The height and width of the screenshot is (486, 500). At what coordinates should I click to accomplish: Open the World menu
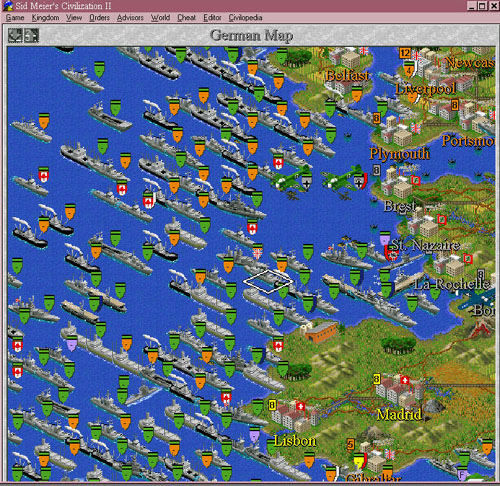click(x=160, y=18)
